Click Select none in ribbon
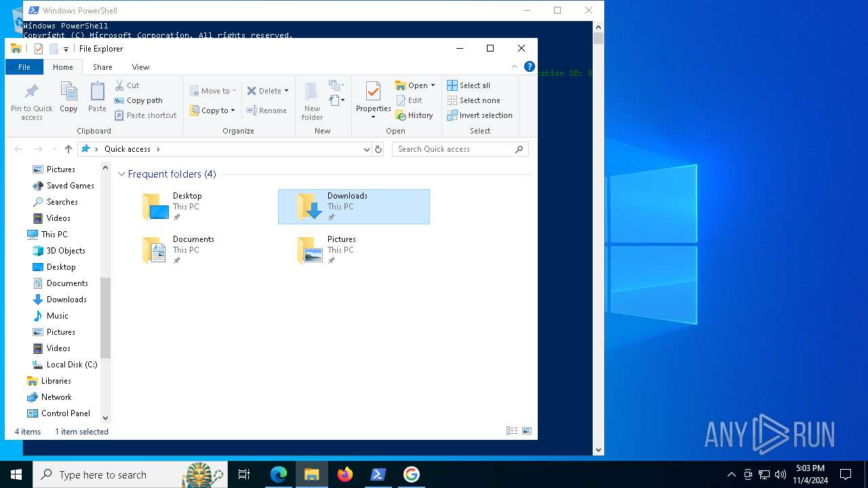Viewport: 868px width, 488px height. (473, 100)
